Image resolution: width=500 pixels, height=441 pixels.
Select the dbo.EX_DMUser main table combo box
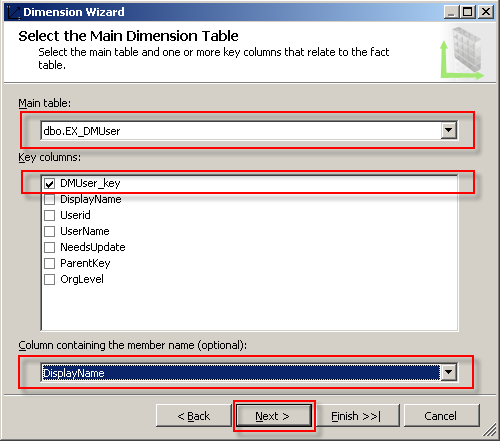[249, 131]
